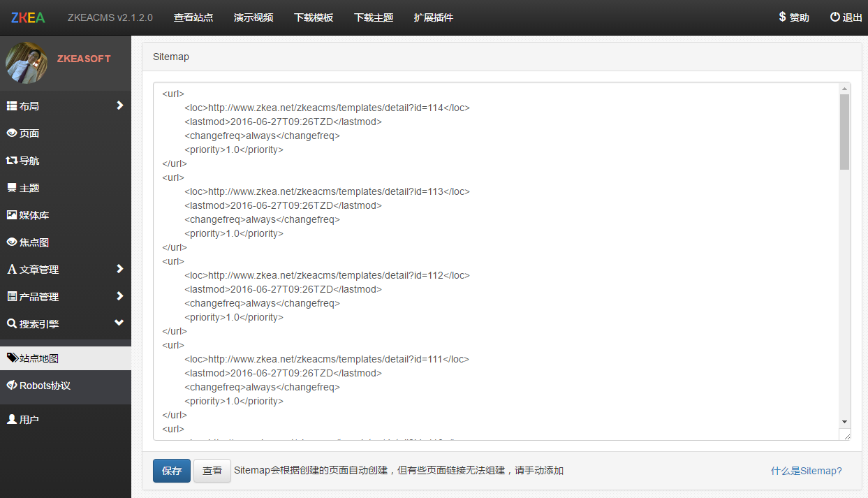Click the loc line with id=114

[x=327, y=108]
